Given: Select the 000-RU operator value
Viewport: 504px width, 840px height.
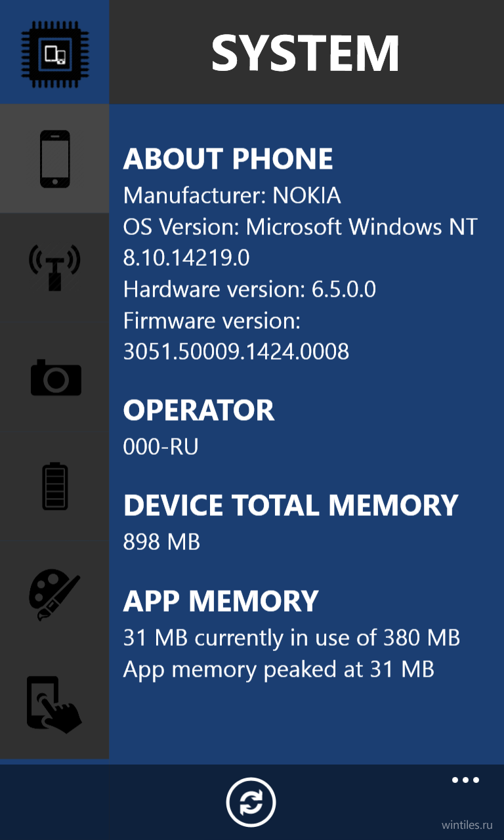Looking at the screenshot, I should [x=161, y=447].
